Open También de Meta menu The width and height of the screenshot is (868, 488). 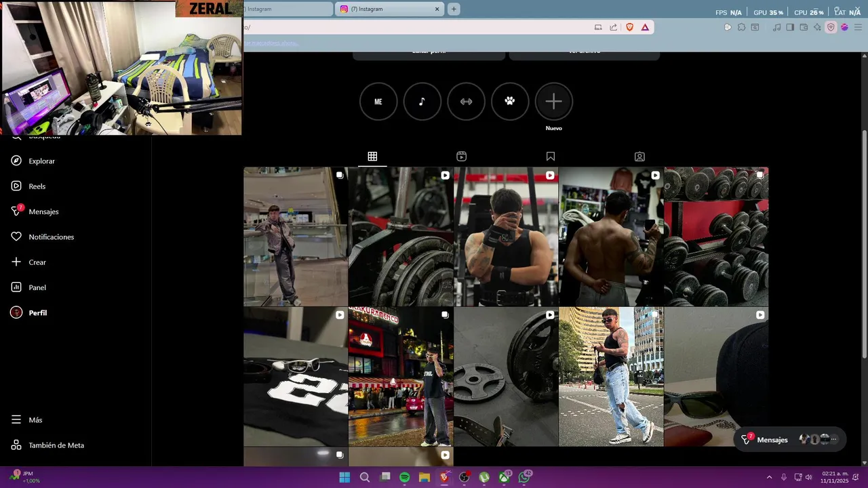[47, 445]
